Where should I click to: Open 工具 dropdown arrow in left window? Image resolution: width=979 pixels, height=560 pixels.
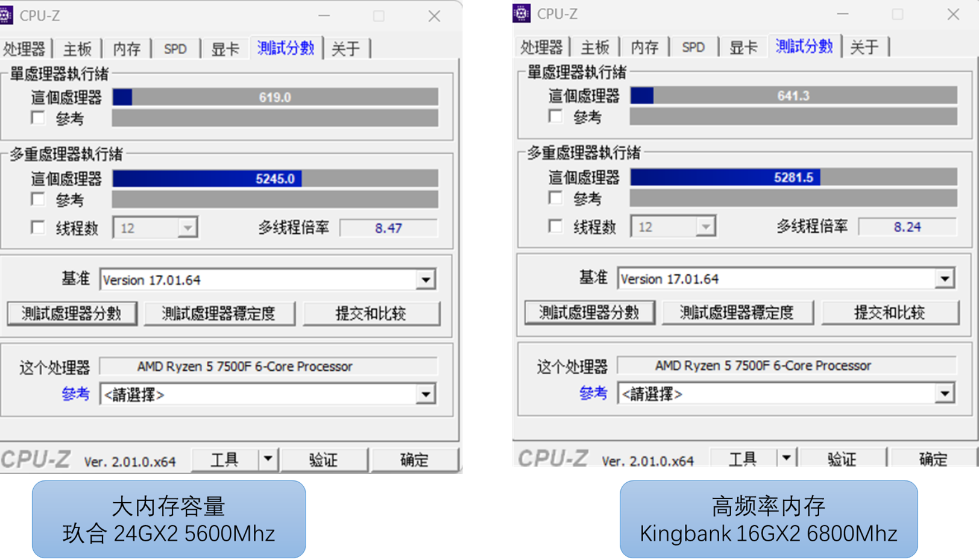click(x=268, y=459)
